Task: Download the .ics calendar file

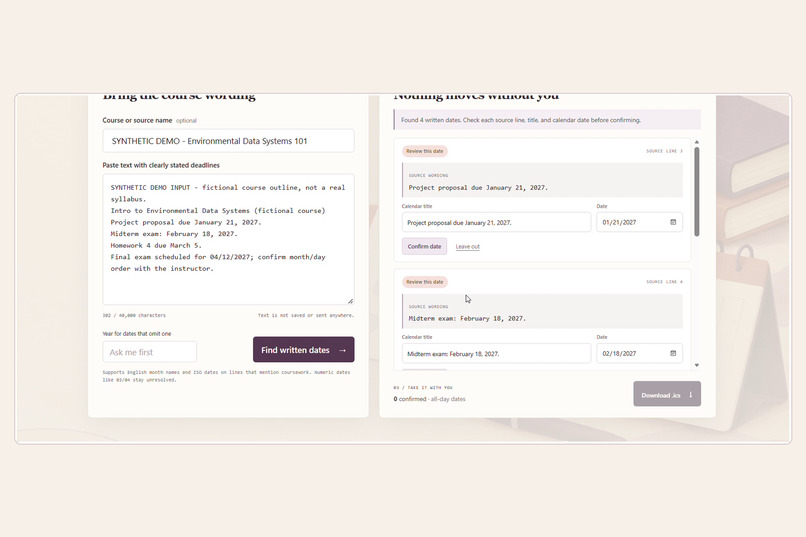Action: coord(667,394)
